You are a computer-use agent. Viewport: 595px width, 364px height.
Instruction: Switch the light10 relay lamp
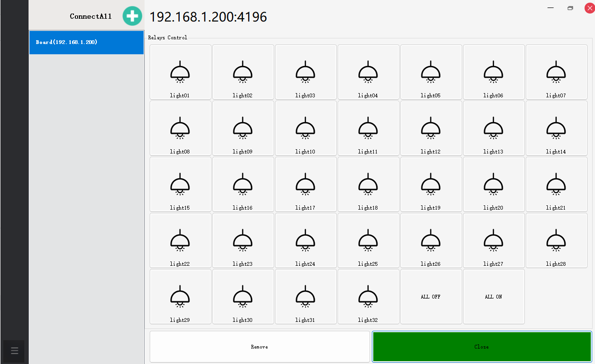[305, 128]
